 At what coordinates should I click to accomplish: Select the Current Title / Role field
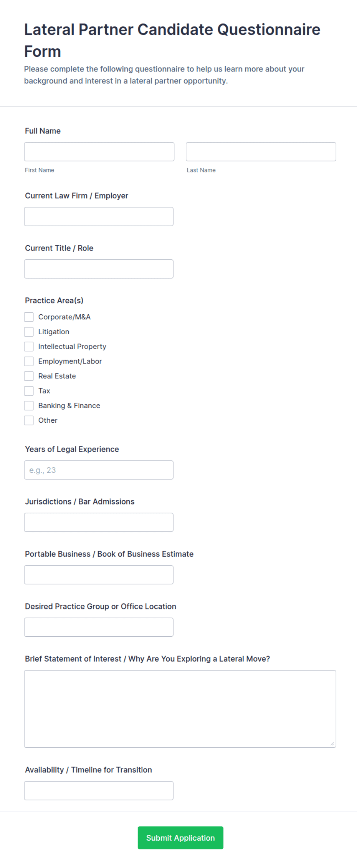[99, 269]
